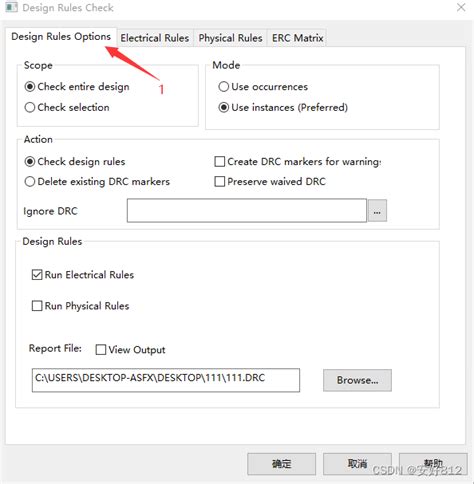Close the Design Rules Check dialog
Screen dimensions: 474x484
pyautogui.click(x=461, y=7)
